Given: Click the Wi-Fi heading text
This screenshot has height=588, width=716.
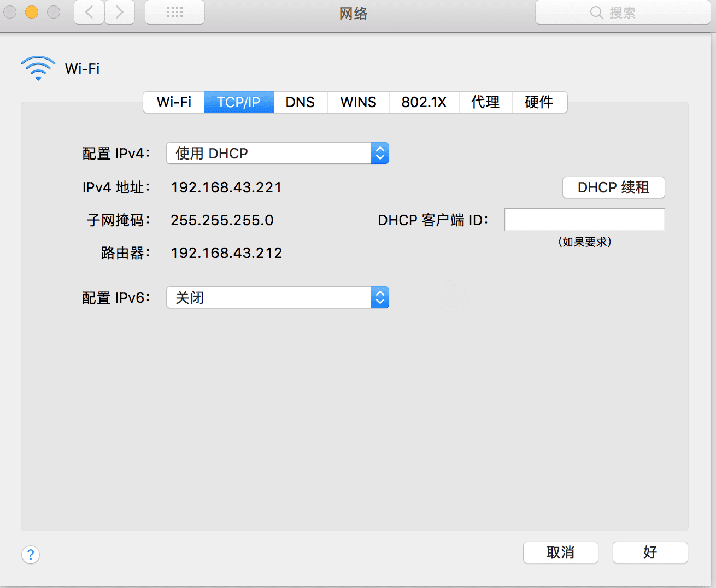Looking at the screenshot, I should coord(83,69).
